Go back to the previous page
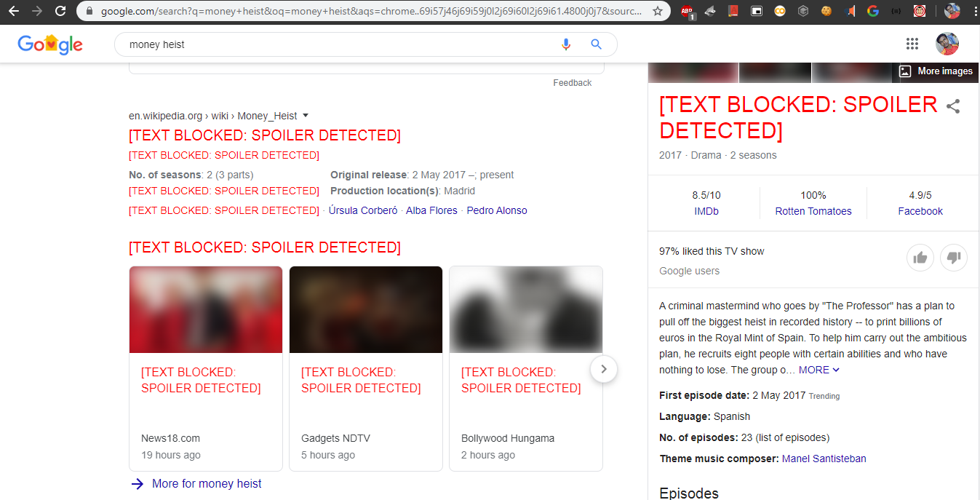 14,11
